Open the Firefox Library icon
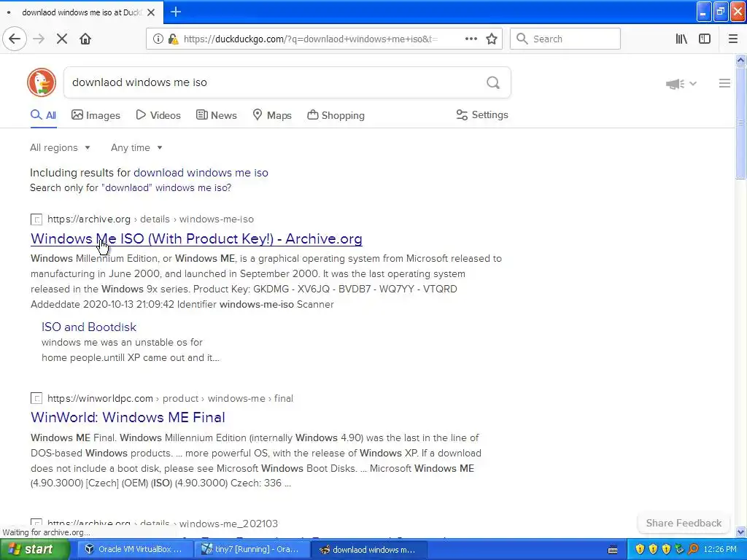Viewport: 747px width, 560px height. [x=681, y=39]
